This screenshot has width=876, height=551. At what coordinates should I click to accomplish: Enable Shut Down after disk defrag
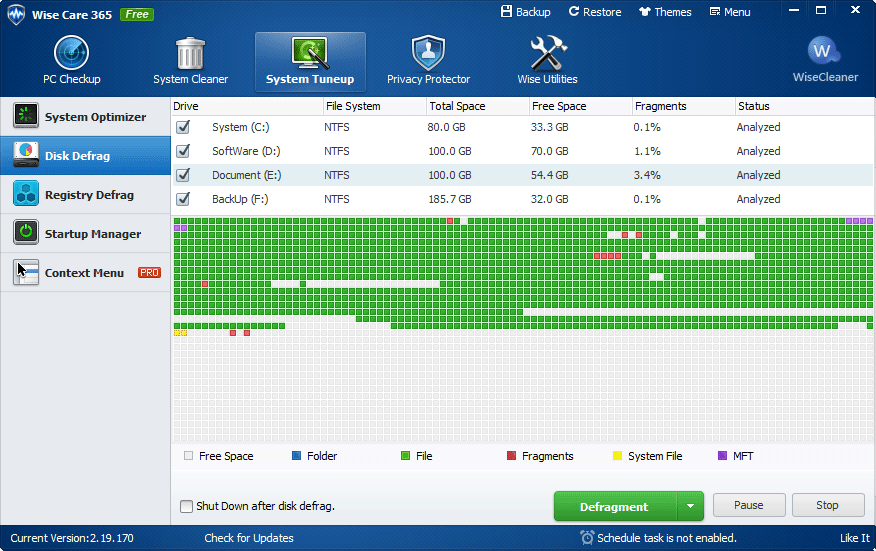pos(187,506)
